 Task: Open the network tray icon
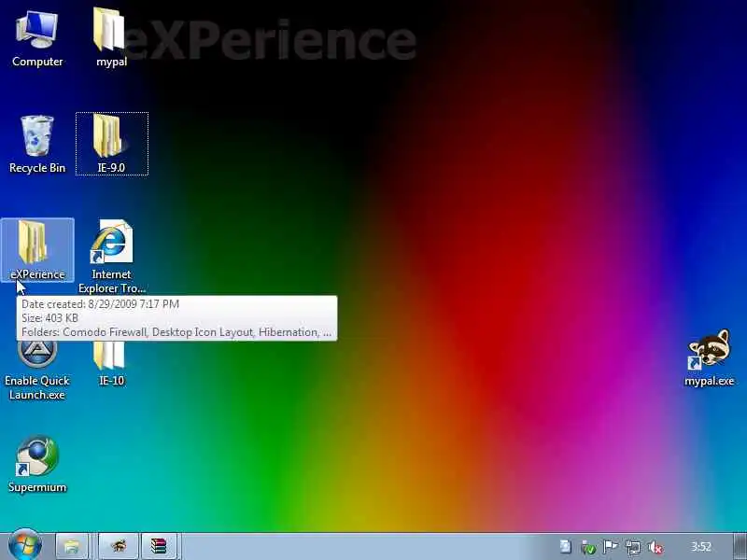pyautogui.click(x=633, y=547)
